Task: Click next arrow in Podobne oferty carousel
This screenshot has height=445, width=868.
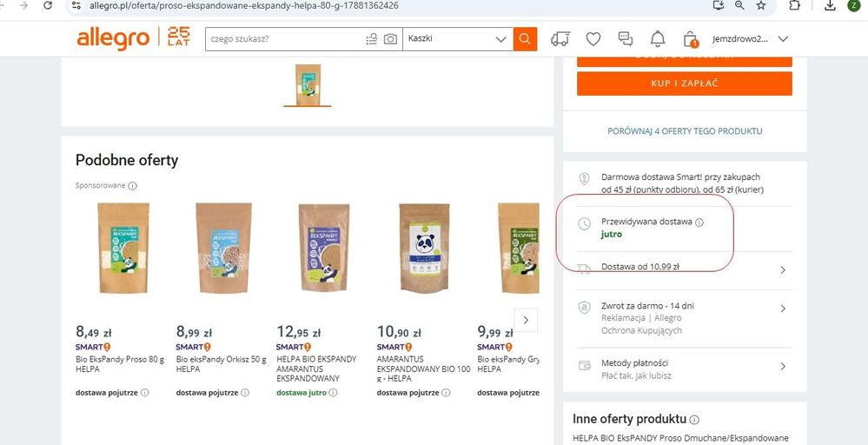Action: click(x=526, y=320)
